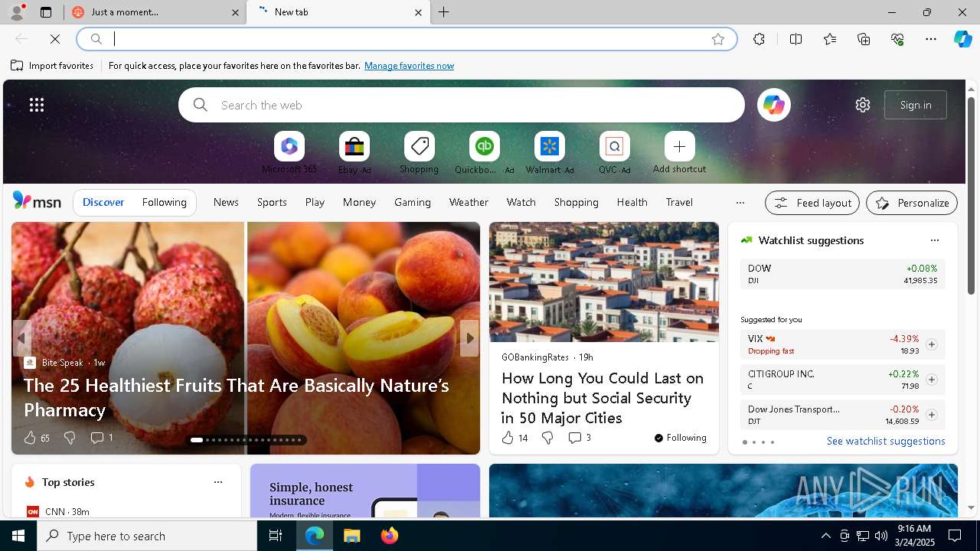Click Import favorites
Screen dimensions: 980x551
click(x=52, y=66)
